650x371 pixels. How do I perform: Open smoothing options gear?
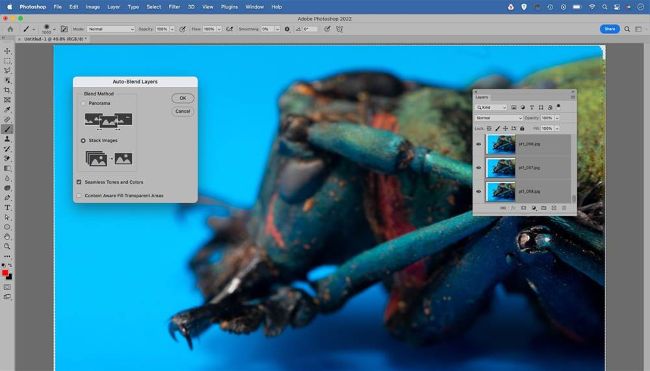(x=287, y=29)
